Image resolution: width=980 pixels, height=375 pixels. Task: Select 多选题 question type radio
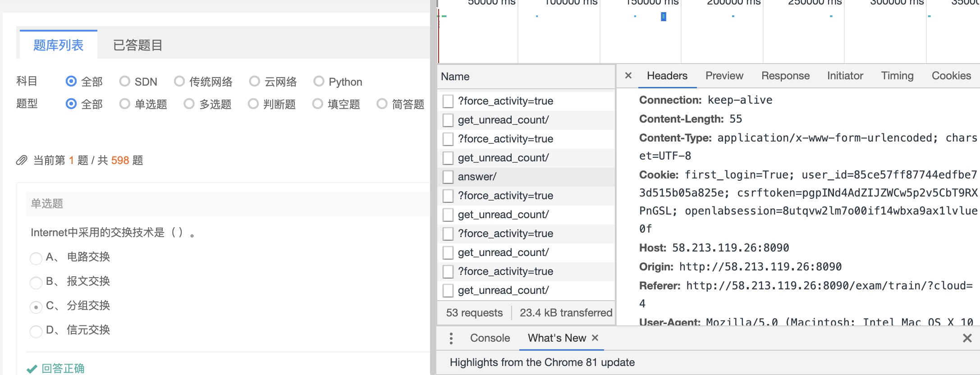[x=189, y=104]
